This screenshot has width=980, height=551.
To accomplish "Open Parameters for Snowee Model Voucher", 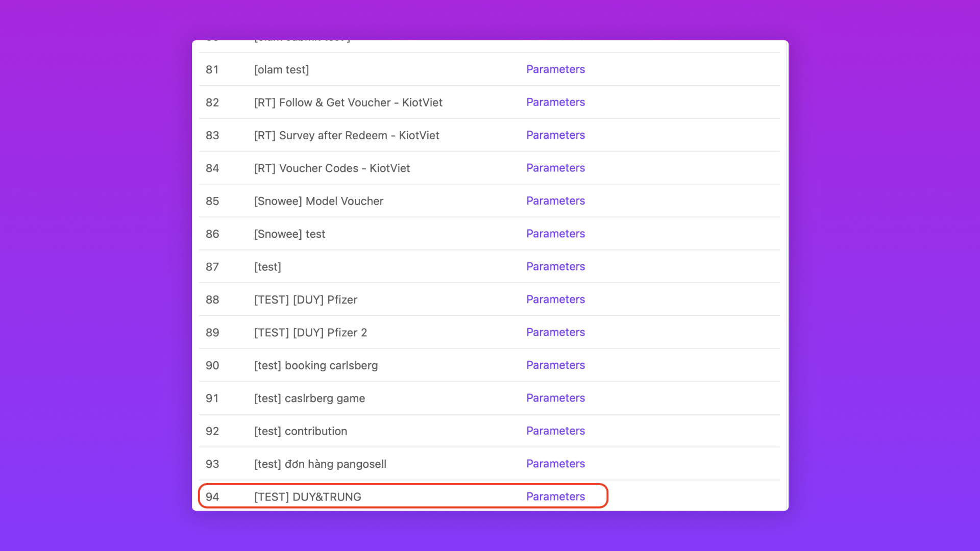I will [x=555, y=201].
